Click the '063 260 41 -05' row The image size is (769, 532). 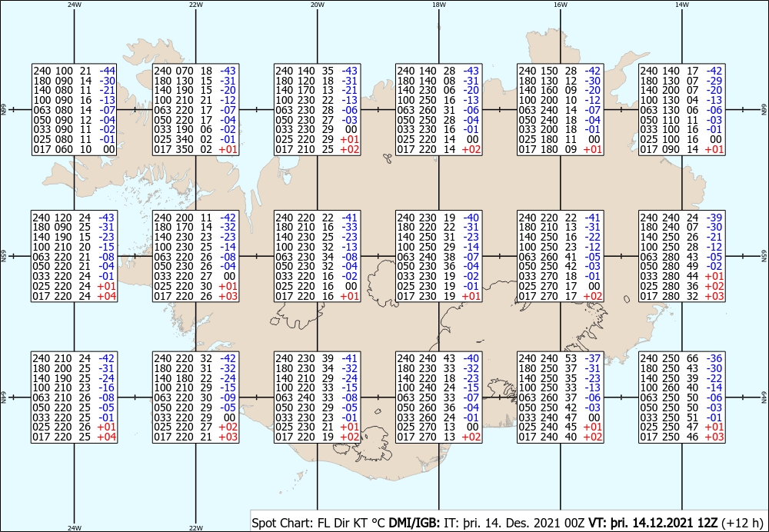point(561,257)
